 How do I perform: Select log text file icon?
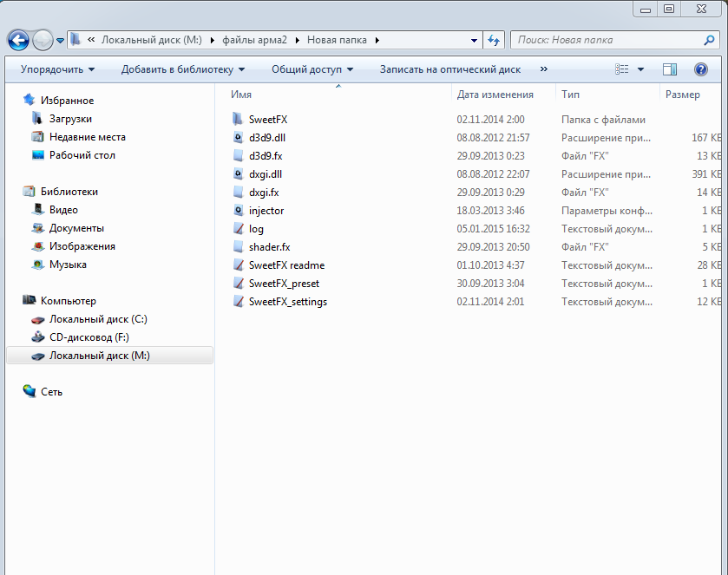pyautogui.click(x=238, y=228)
